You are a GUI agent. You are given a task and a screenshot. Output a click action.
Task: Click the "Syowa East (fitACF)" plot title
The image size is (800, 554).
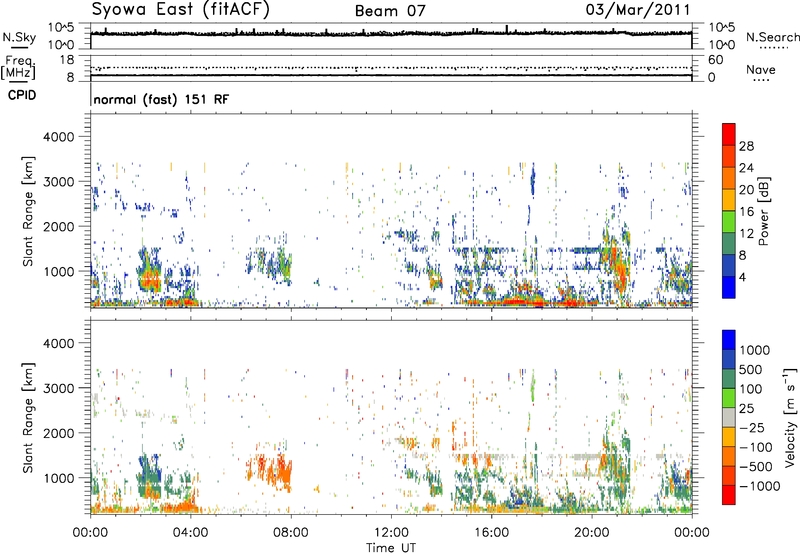click(x=180, y=10)
